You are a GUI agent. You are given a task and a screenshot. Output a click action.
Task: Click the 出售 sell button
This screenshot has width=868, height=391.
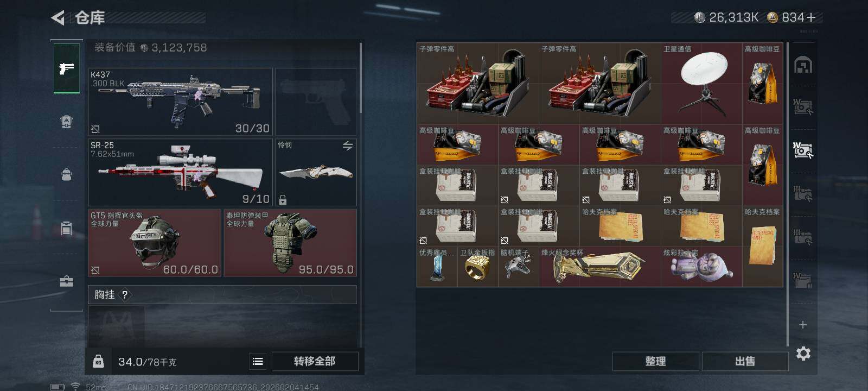pyautogui.click(x=745, y=361)
